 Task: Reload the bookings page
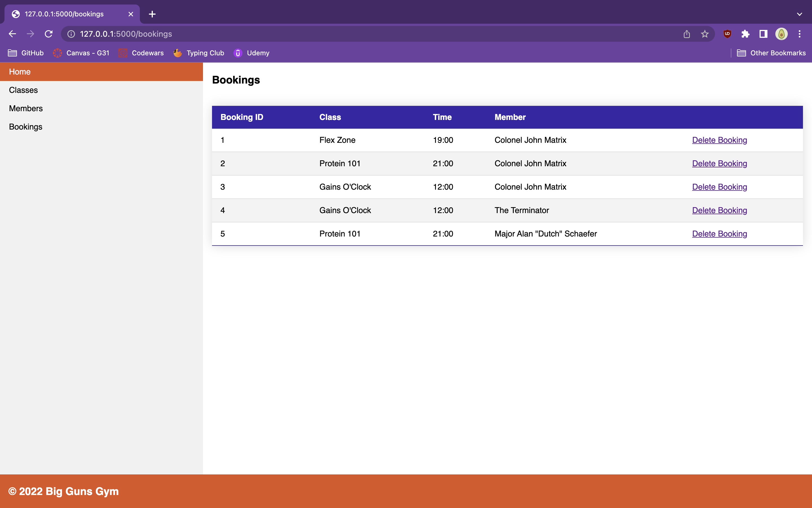49,34
